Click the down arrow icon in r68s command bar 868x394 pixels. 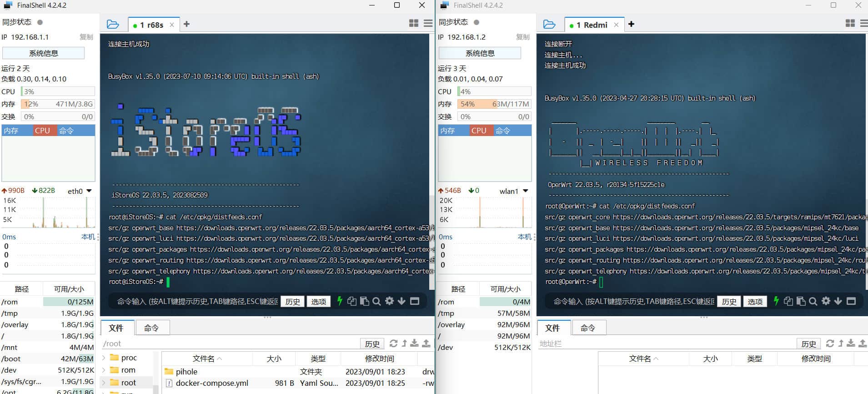coord(401,301)
